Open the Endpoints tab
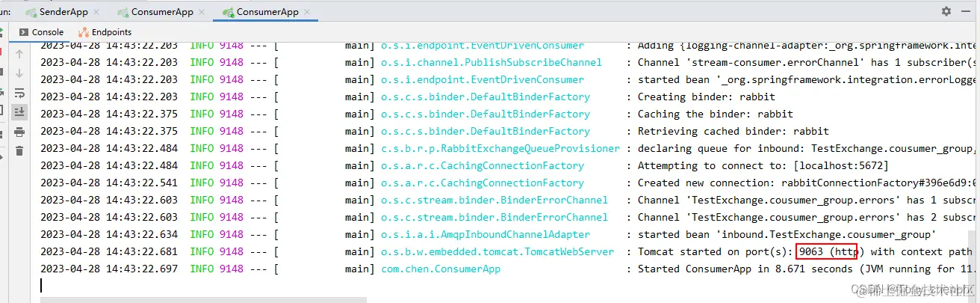The height and width of the screenshot is (303, 980). 105,32
